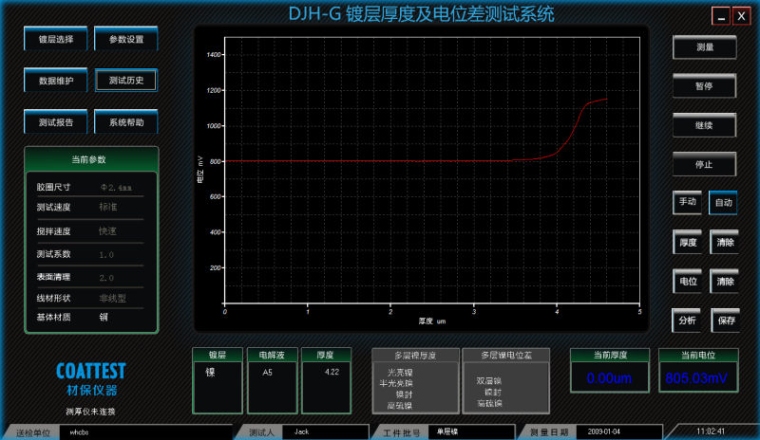Click the 测量日期 field showing 2009-01-04

pos(619,432)
